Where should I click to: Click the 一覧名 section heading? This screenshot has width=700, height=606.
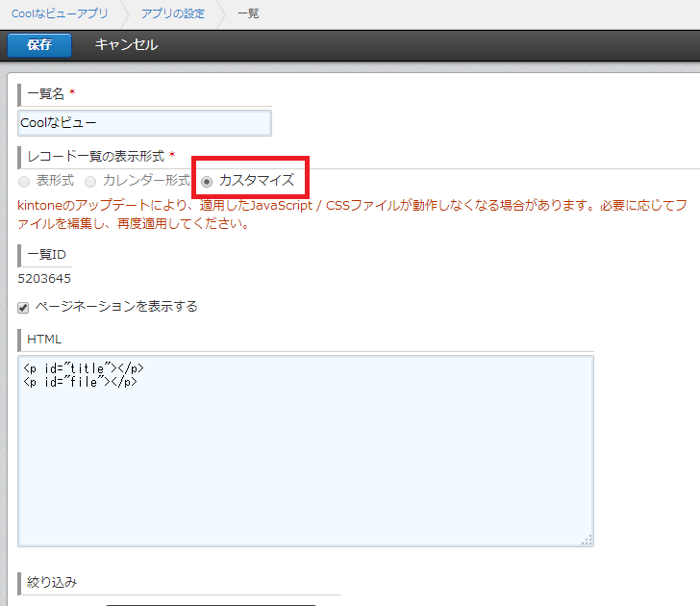45,93
